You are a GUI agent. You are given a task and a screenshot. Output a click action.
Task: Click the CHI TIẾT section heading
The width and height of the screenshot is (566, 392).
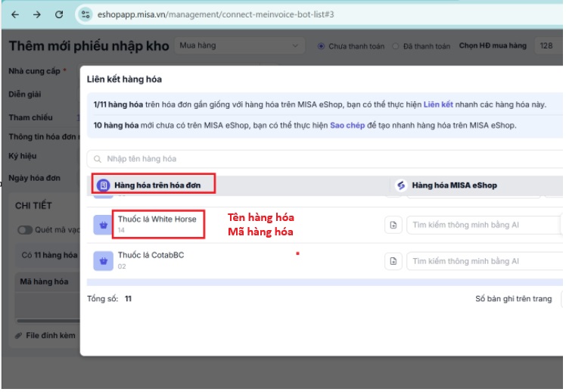pos(33,206)
